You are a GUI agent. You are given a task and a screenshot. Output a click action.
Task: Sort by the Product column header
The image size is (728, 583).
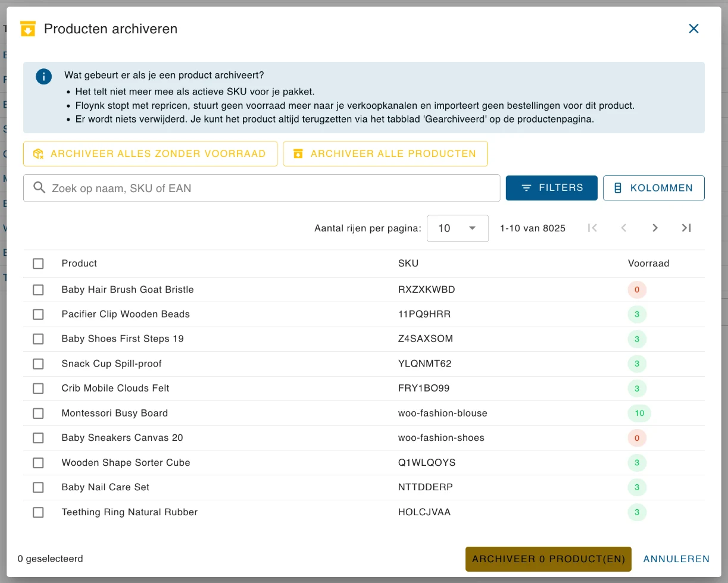[x=79, y=264]
